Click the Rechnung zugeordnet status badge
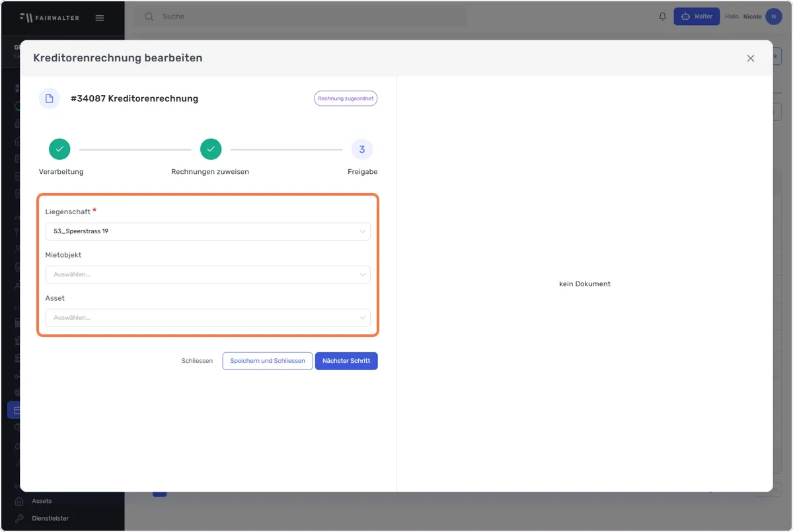793x532 pixels. tap(346, 98)
